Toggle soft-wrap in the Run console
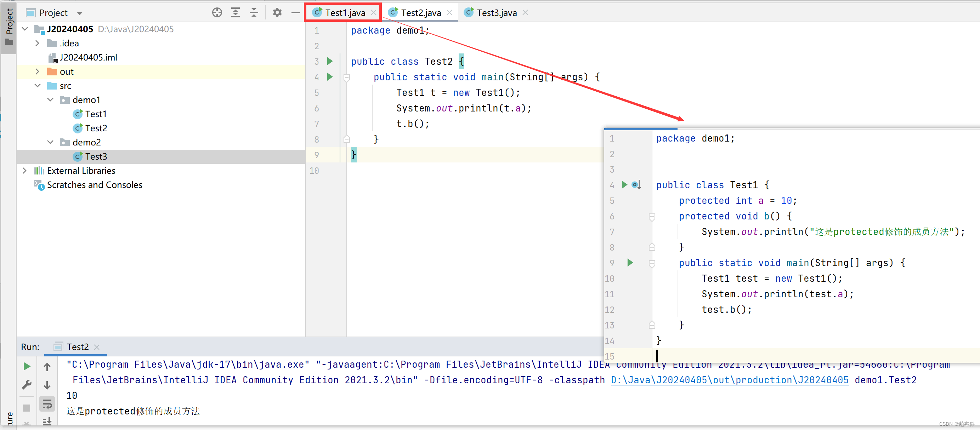 click(47, 404)
